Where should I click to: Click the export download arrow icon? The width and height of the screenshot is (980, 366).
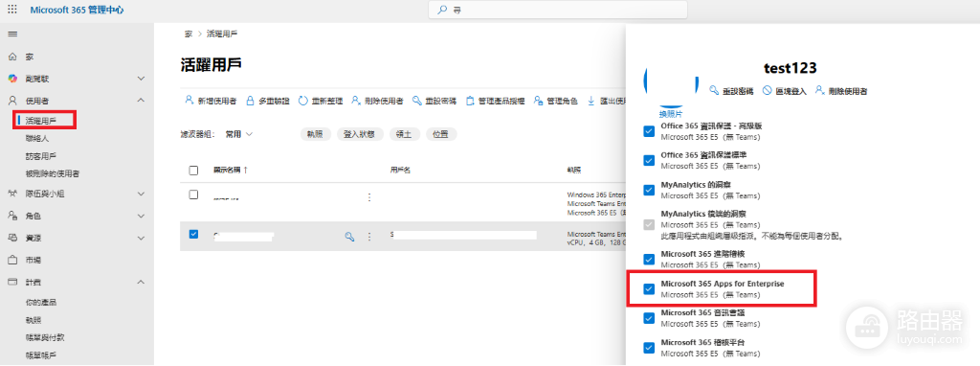(590, 101)
